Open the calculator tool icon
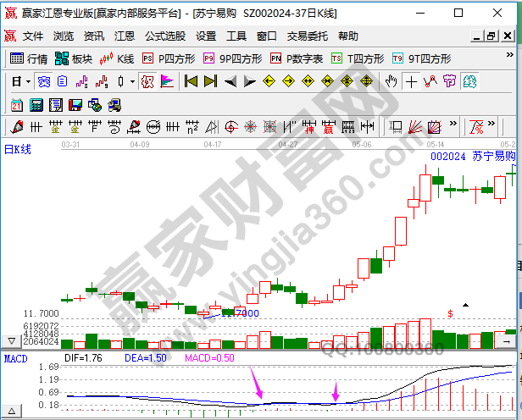 pyautogui.click(x=36, y=105)
